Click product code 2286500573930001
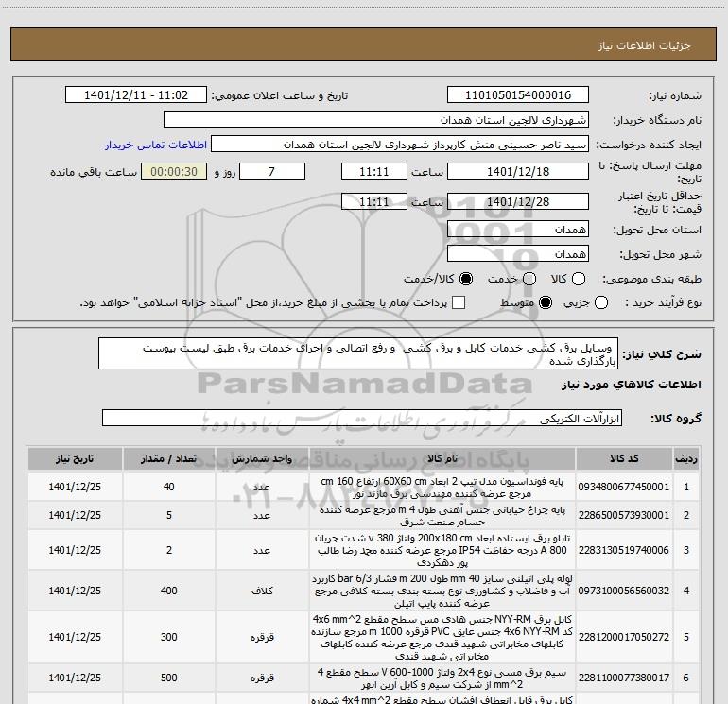728x704 pixels. [x=624, y=515]
